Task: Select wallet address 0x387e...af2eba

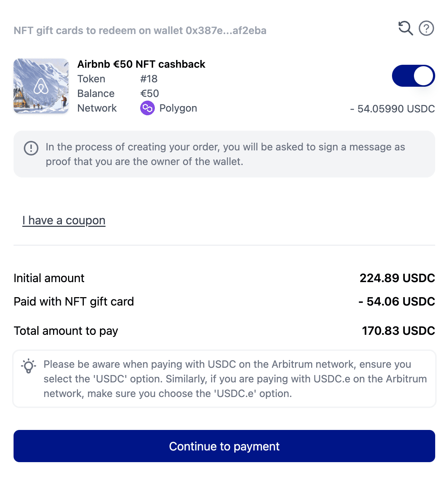Action: coord(226,31)
